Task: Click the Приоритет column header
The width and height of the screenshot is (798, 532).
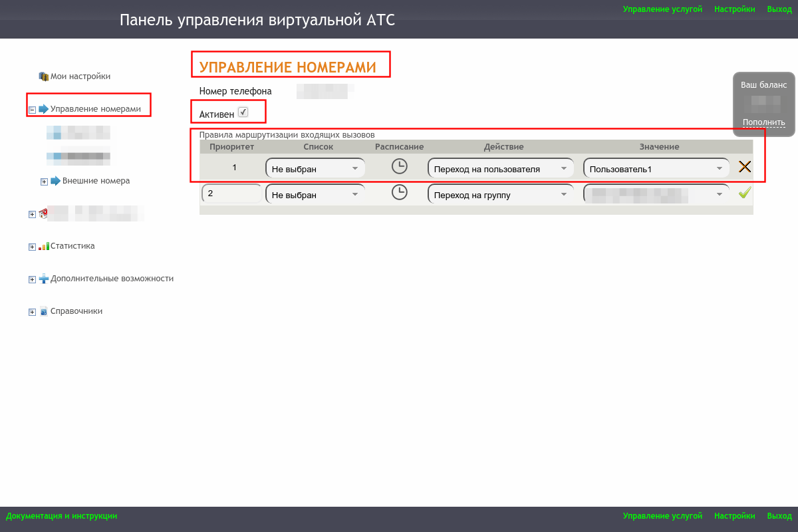Action: [x=232, y=147]
